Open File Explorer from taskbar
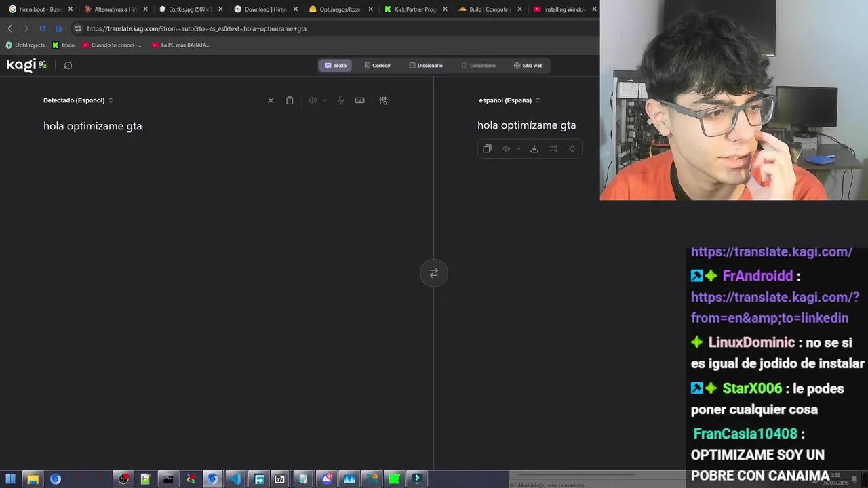 point(33,479)
